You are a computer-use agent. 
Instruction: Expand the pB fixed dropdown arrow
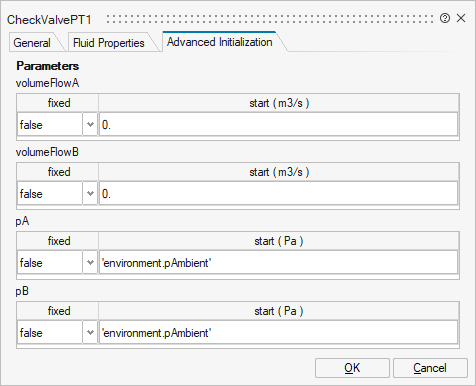(90, 332)
